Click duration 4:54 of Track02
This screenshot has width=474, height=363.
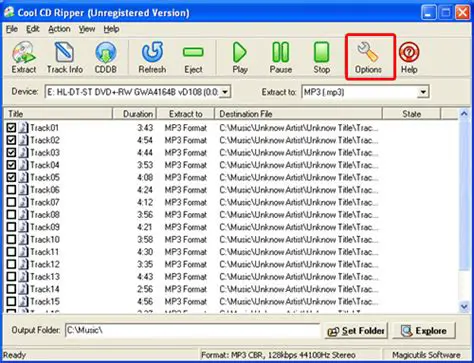coord(145,140)
